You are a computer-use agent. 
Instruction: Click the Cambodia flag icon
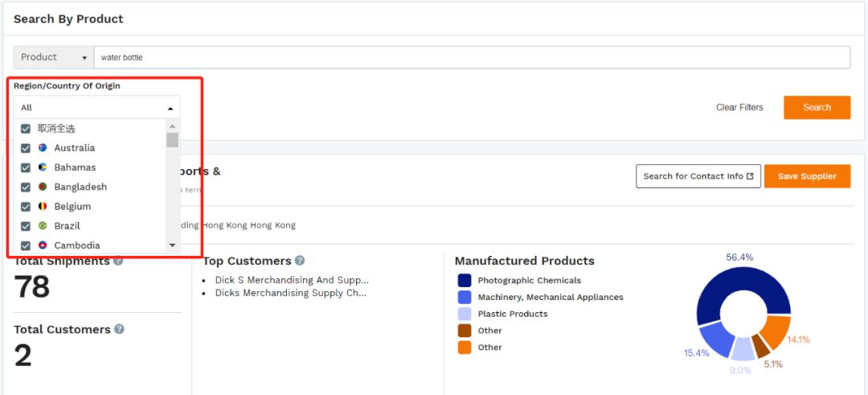(x=43, y=245)
